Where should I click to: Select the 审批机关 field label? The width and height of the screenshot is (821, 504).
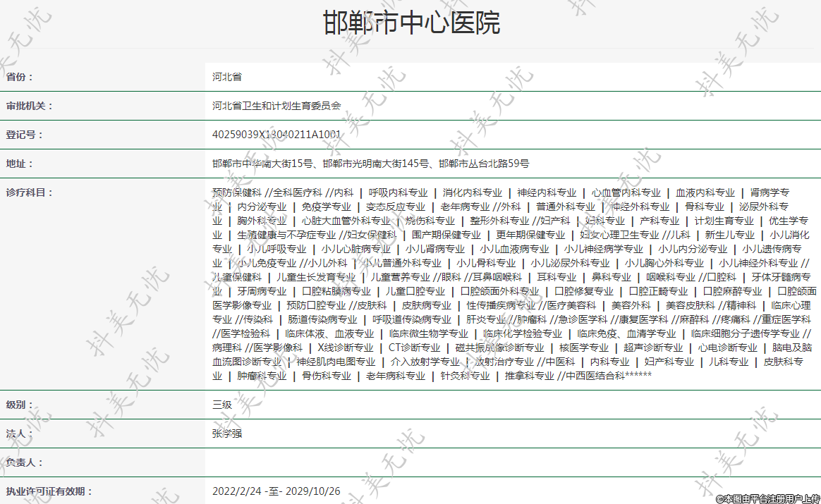click(x=30, y=106)
